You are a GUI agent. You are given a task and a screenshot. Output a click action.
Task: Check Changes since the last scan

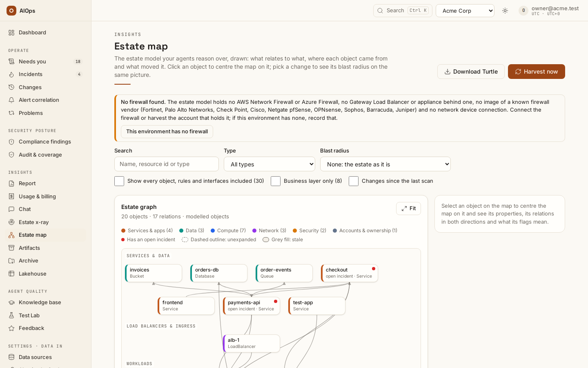354,181
